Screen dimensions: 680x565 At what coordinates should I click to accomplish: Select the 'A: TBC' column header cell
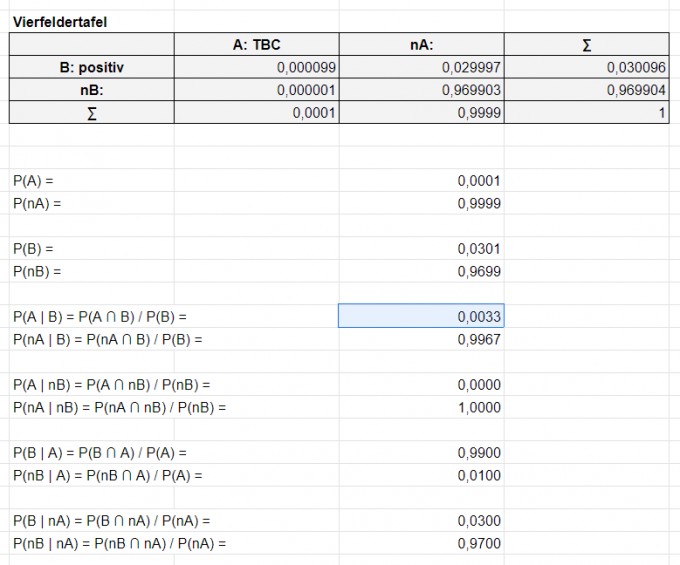[x=256, y=44]
